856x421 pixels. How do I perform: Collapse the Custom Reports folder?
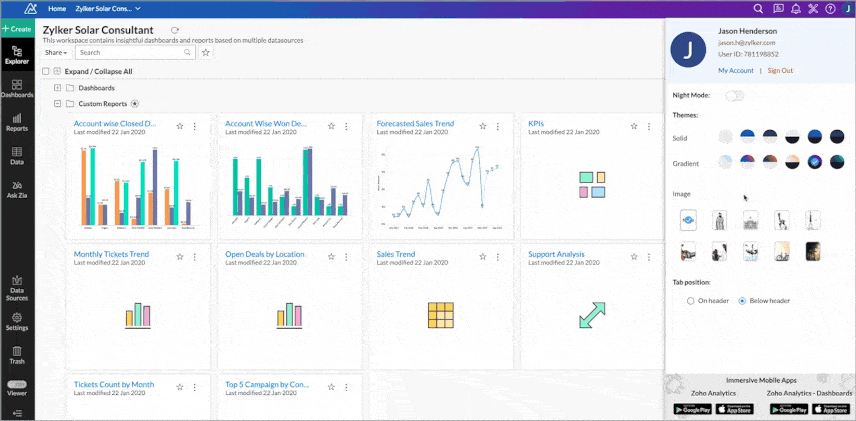(x=57, y=103)
